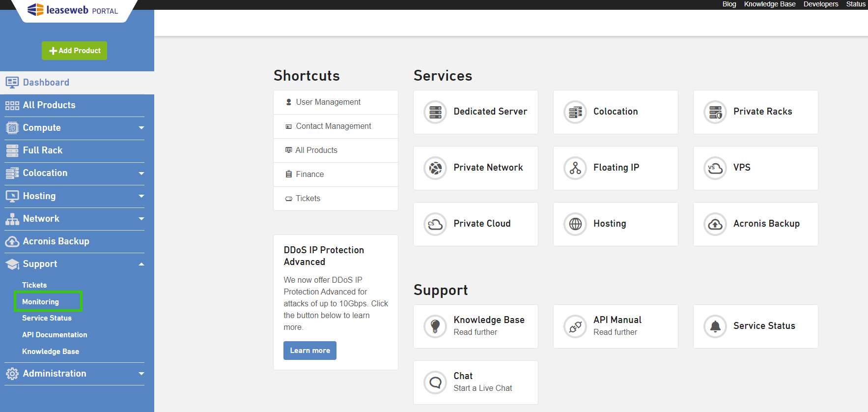The image size is (868, 412).
Task: Click the Acronis Backup cloud icon in sidebar
Action: click(12, 241)
